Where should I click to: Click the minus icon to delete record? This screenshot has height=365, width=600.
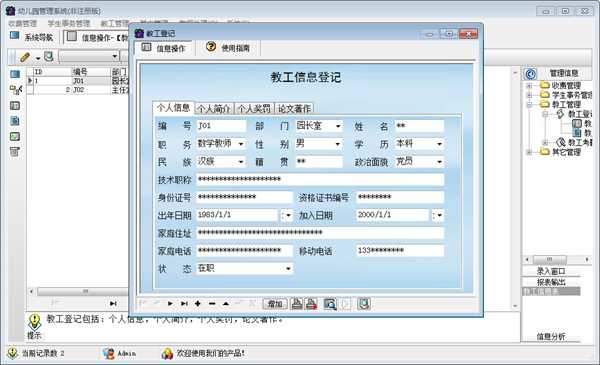click(x=212, y=304)
